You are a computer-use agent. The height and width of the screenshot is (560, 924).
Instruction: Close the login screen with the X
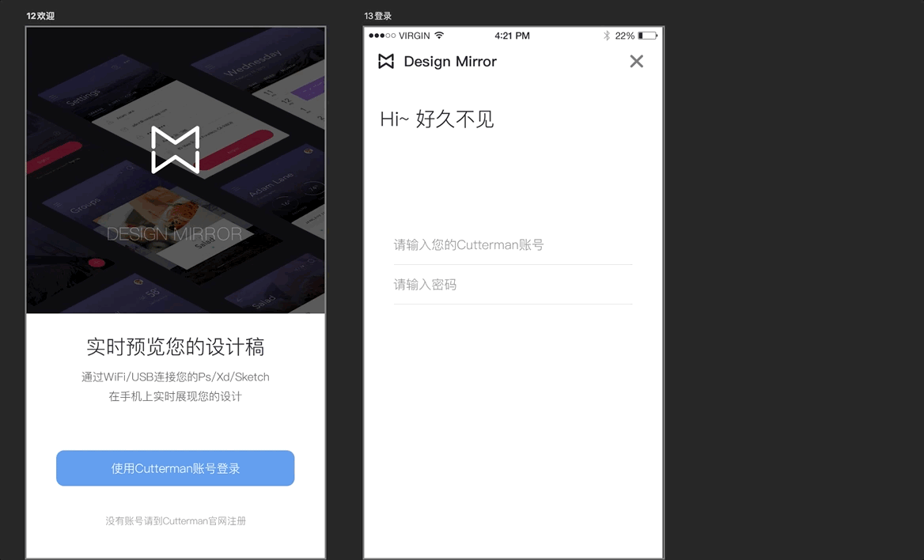pyautogui.click(x=636, y=62)
